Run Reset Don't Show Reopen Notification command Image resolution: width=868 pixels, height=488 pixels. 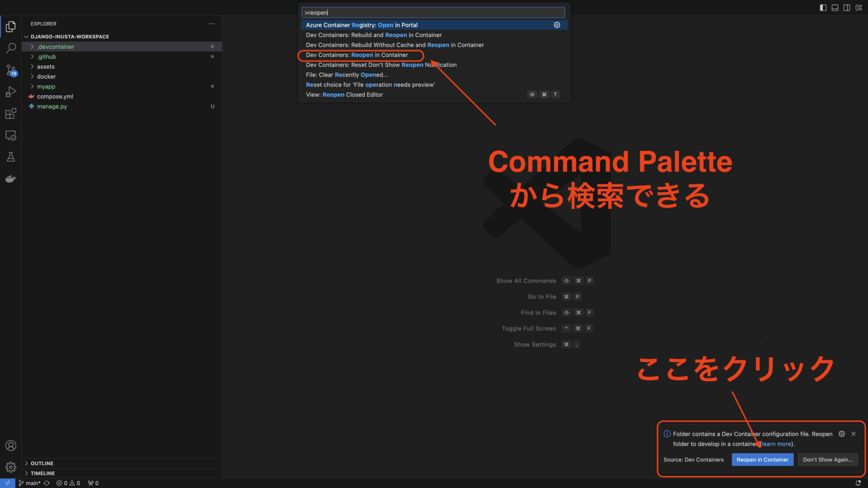click(x=434, y=65)
